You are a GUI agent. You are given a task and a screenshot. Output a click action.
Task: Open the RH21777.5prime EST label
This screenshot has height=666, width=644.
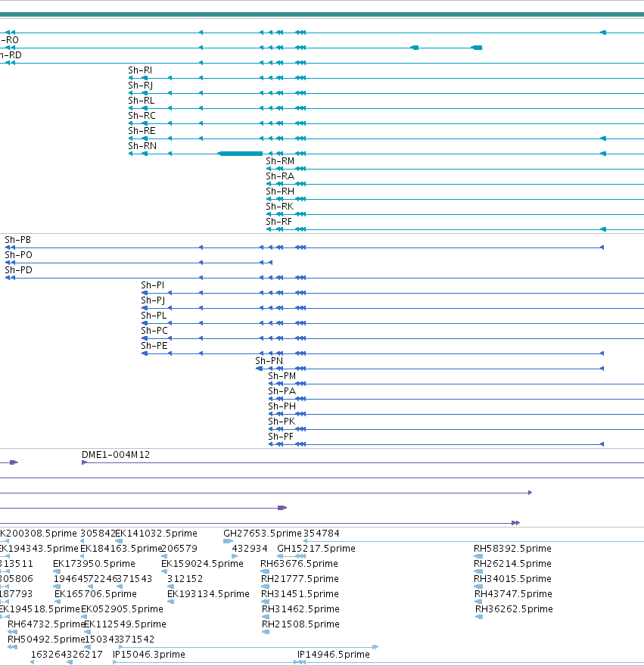(300, 579)
